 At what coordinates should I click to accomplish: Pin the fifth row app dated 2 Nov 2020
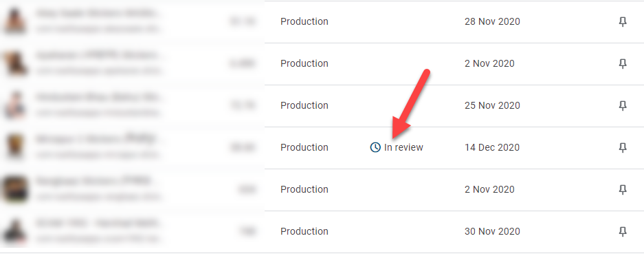[623, 189]
